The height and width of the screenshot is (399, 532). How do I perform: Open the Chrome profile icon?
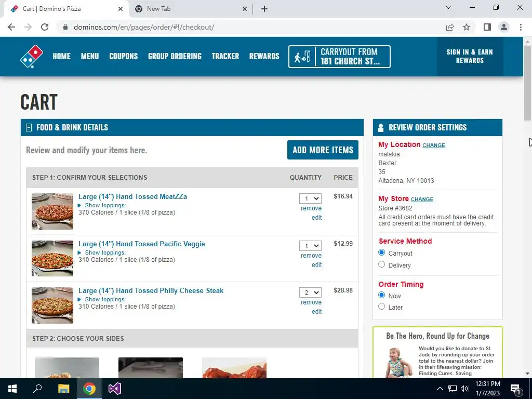(x=504, y=27)
